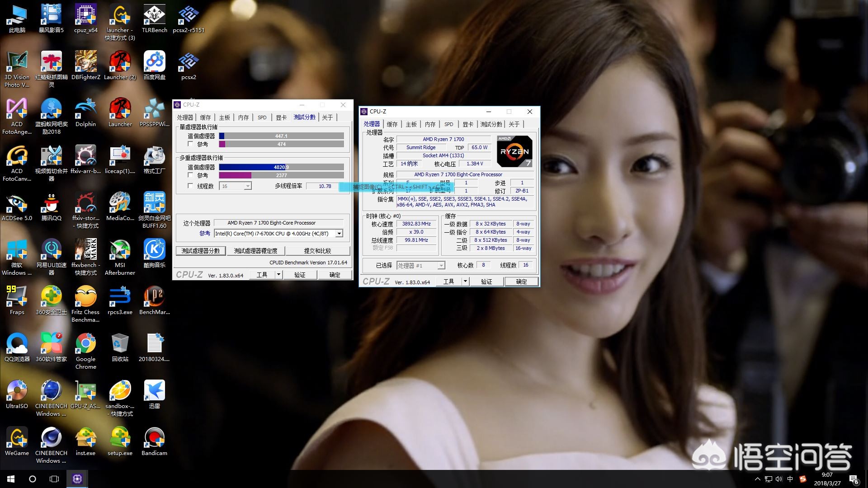Open Task View on taskbar
Viewport: 868px width, 488px height.
click(54, 479)
